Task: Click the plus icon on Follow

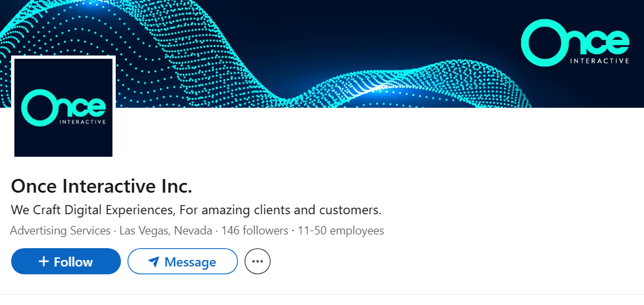Action: [x=44, y=261]
